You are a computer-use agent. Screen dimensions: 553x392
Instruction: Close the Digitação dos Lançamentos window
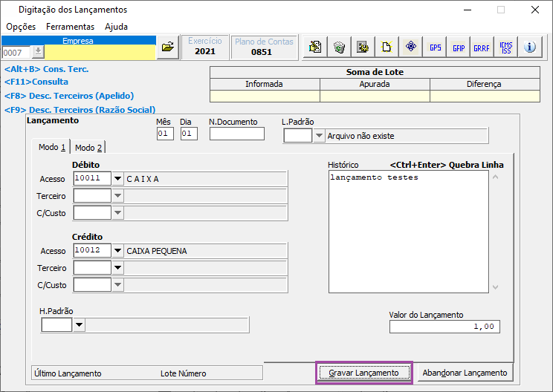pos(535,10)
